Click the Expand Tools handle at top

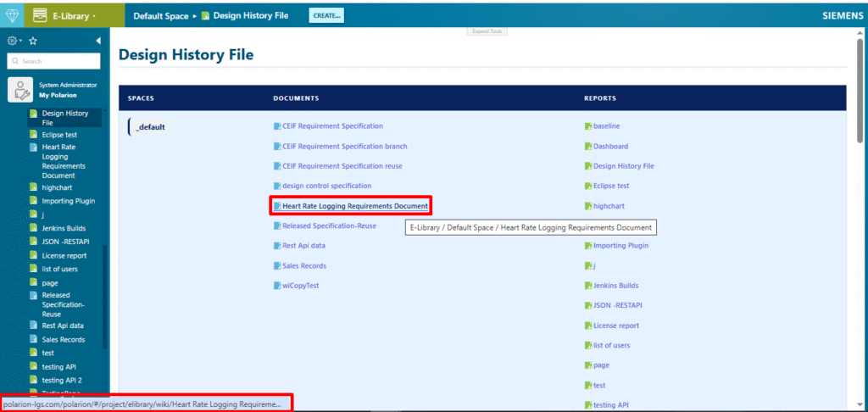[x=487, y=31]
